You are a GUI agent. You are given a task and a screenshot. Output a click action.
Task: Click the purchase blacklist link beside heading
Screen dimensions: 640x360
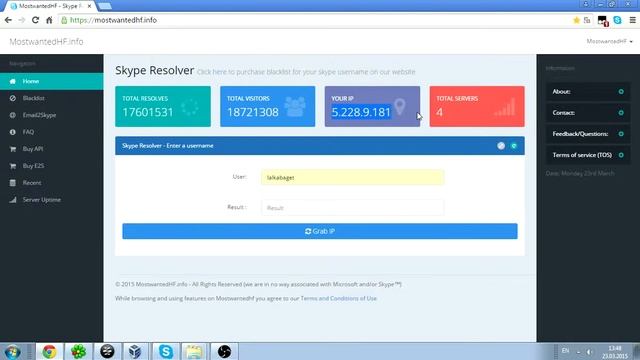point(306,72)
